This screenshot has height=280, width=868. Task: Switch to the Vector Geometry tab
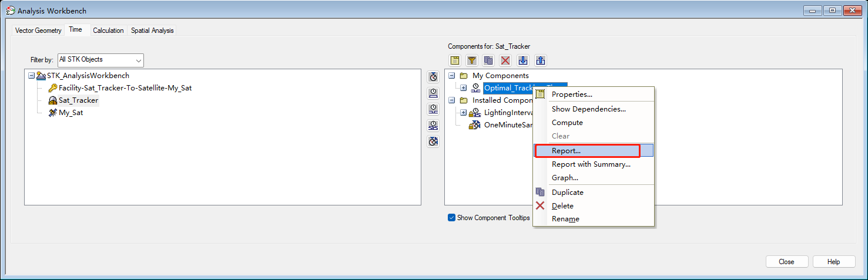[x=38, y=31]
